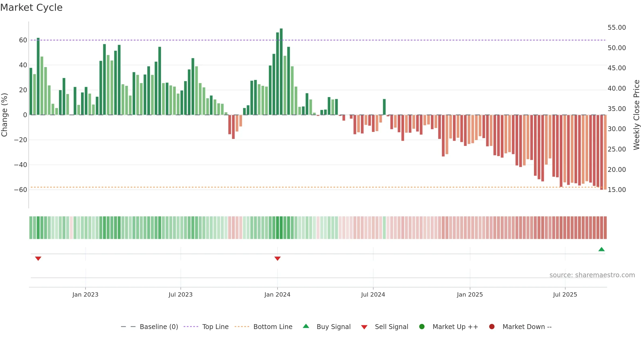Click the orange dotted bottom line
The image size is (644, 362).
click(x=318, y=187)
